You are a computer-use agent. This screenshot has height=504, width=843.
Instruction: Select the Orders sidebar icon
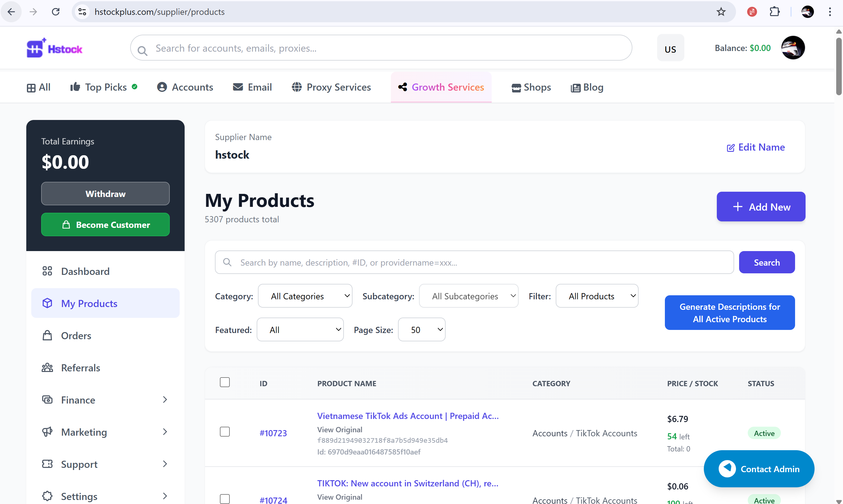(x=47, y=335)
